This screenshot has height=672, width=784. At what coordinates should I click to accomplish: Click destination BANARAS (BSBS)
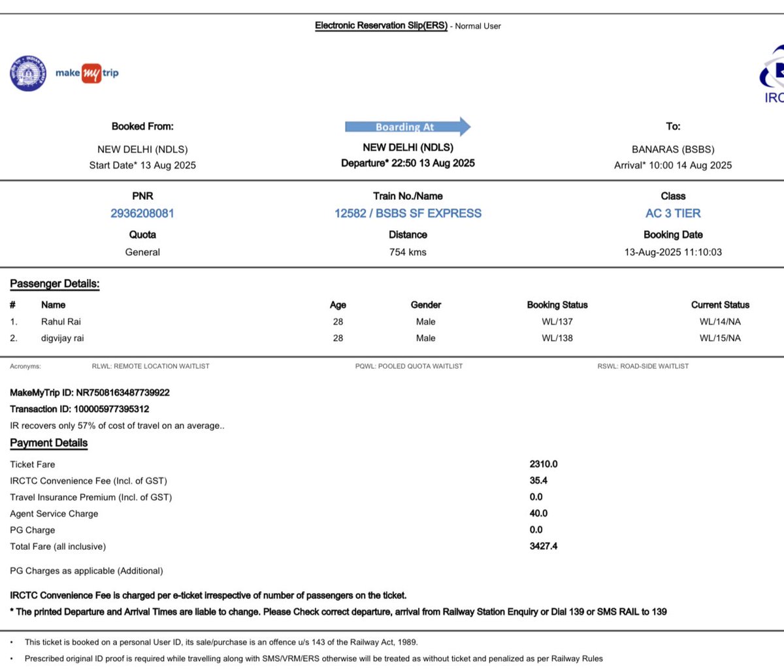(673, 150)
